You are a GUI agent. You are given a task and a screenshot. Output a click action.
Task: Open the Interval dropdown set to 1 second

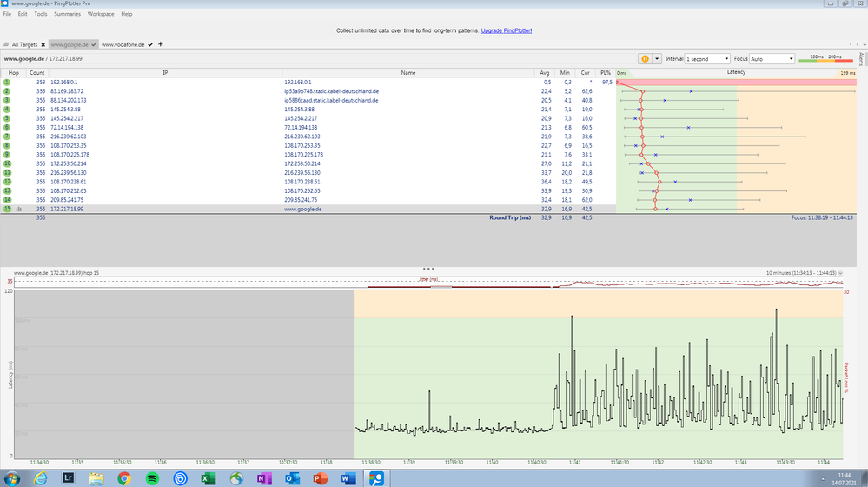pyautogui.click(x=707, y=59)
